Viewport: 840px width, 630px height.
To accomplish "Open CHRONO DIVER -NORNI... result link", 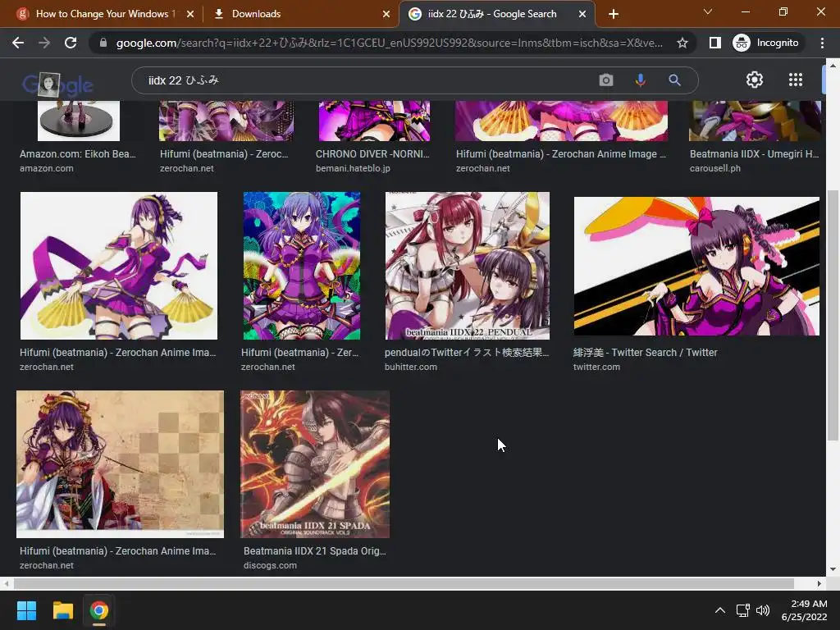I will coord(372,154).
